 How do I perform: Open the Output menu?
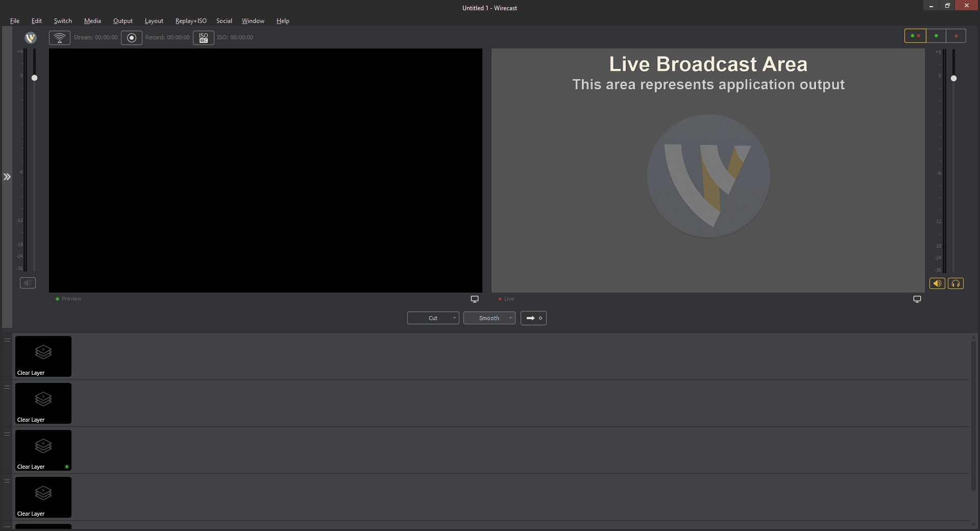point(123,21)
